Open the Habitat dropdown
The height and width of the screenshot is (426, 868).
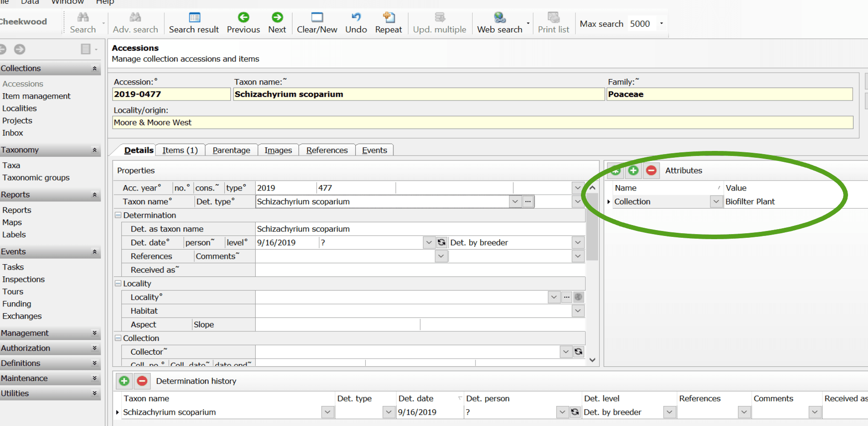pos(578,311)
